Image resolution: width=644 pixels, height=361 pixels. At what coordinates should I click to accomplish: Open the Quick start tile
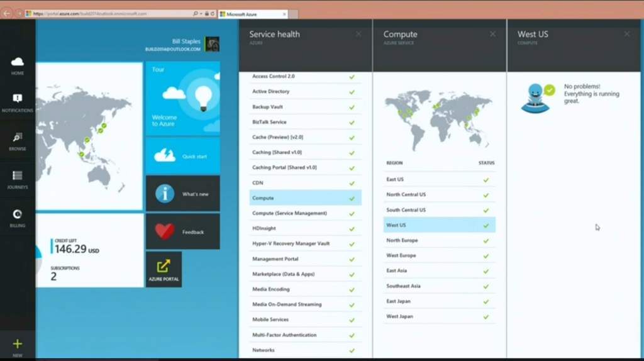click(x=183, y=155)
